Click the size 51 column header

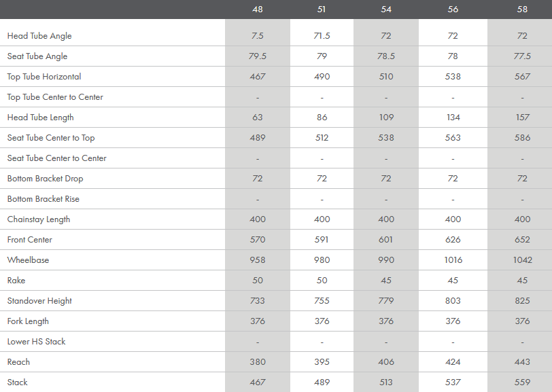pos(322,10)
